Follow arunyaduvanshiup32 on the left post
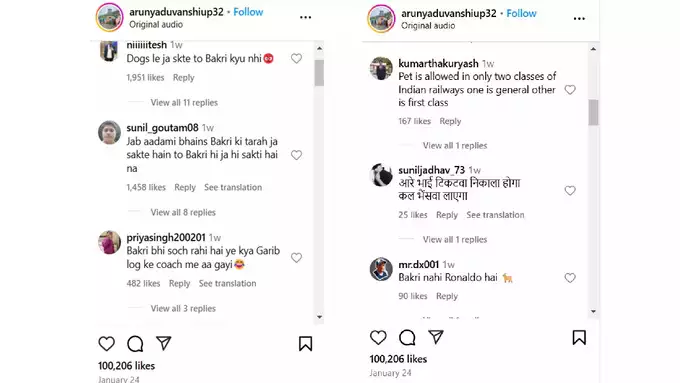This screenshot has width=680, height=383. (248, 12)
